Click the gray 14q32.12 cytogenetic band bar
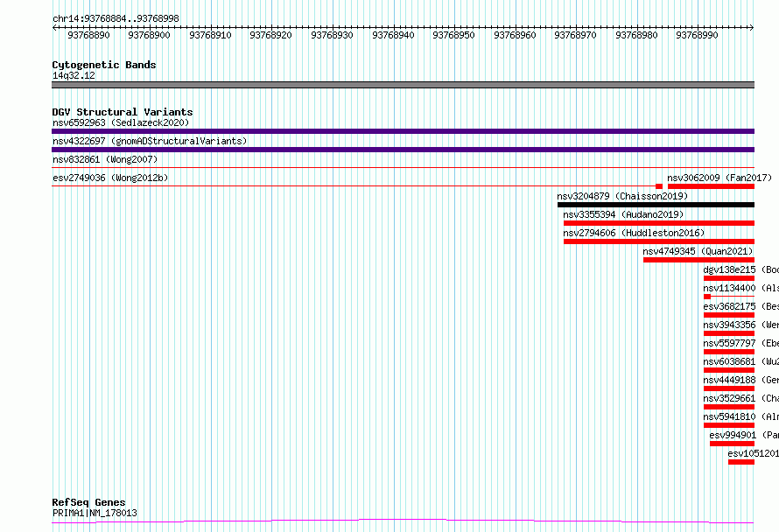The height and width of the screenshot is (532, 779). tap(403, 85)
